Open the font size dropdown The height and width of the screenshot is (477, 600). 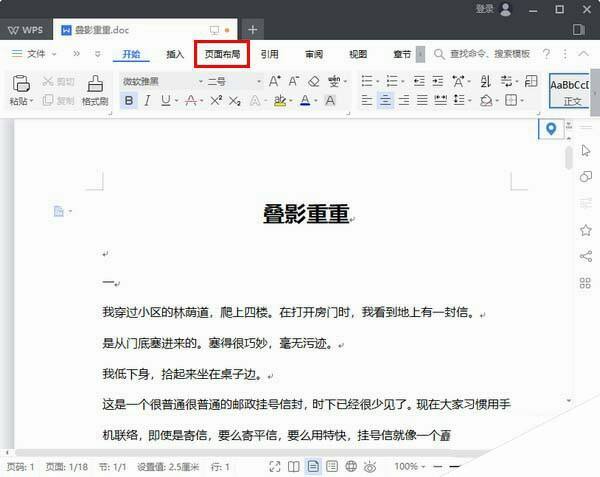point(259,81)
